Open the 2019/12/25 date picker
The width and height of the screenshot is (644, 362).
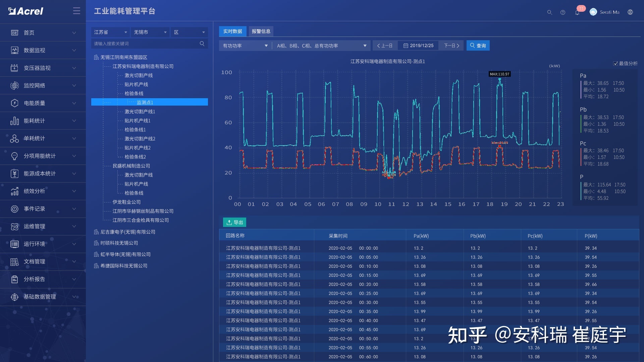point(418,46)
